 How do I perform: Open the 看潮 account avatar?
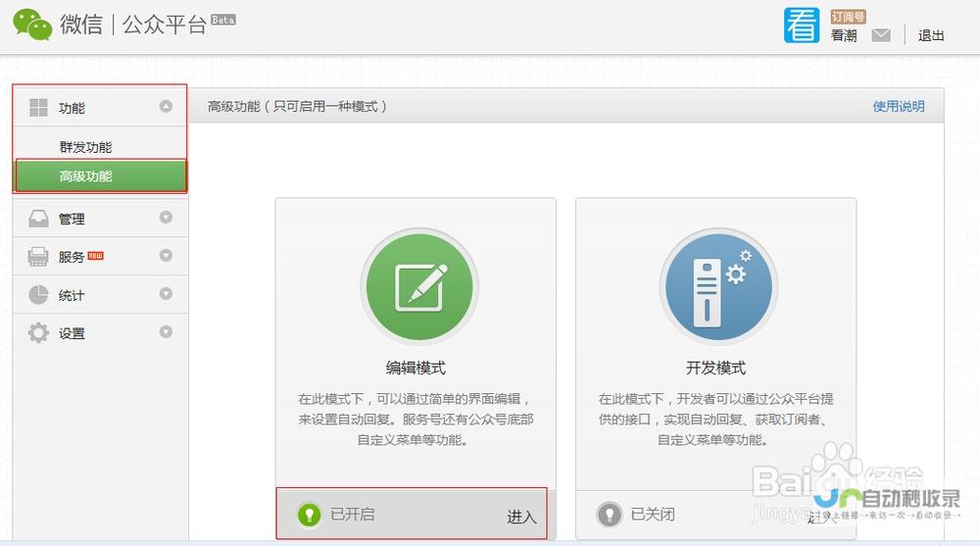click(802, 25)
